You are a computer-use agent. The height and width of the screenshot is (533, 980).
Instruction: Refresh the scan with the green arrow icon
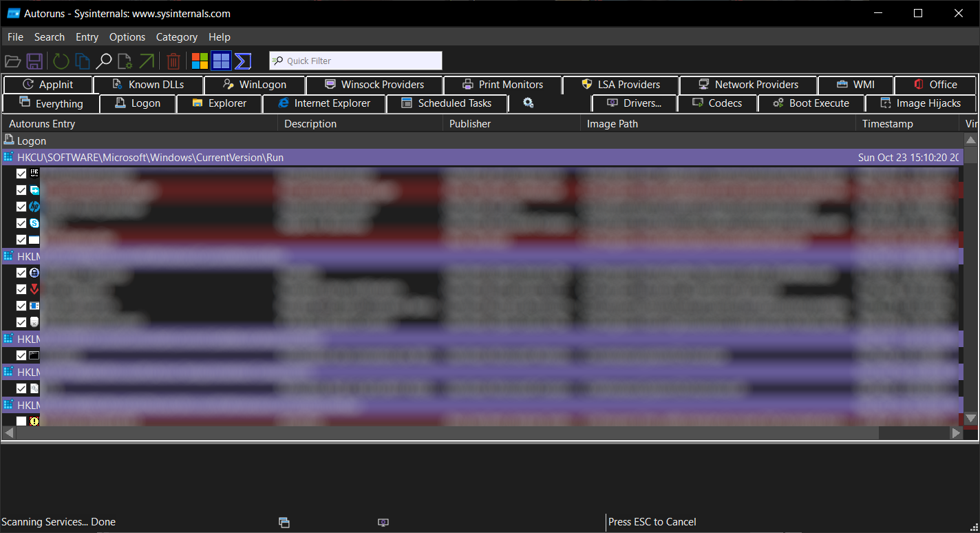pyautogui.click(x=61, y=61)
